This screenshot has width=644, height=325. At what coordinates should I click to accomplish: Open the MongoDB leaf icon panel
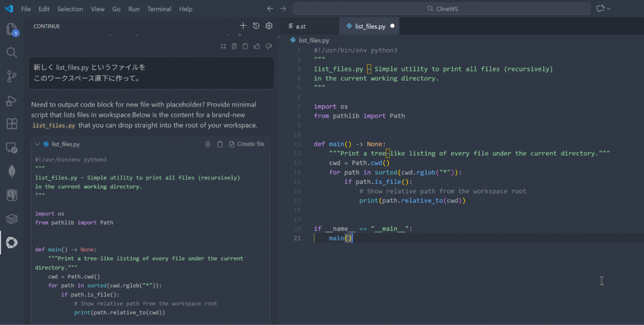point(11,171)
